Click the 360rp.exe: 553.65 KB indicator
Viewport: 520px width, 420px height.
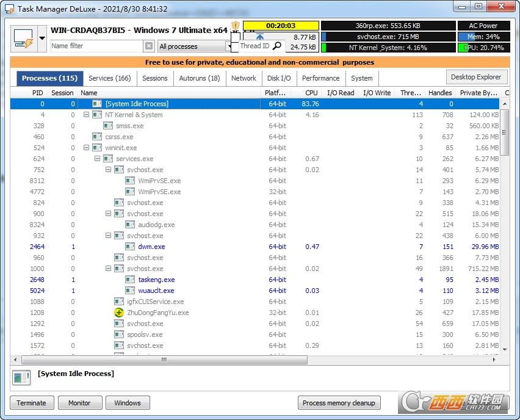388,26
